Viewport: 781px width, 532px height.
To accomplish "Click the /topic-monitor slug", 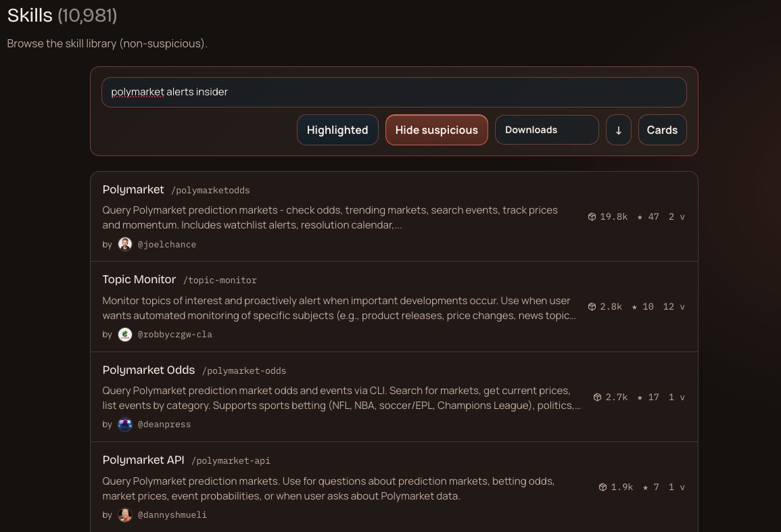I will (220, 281).
